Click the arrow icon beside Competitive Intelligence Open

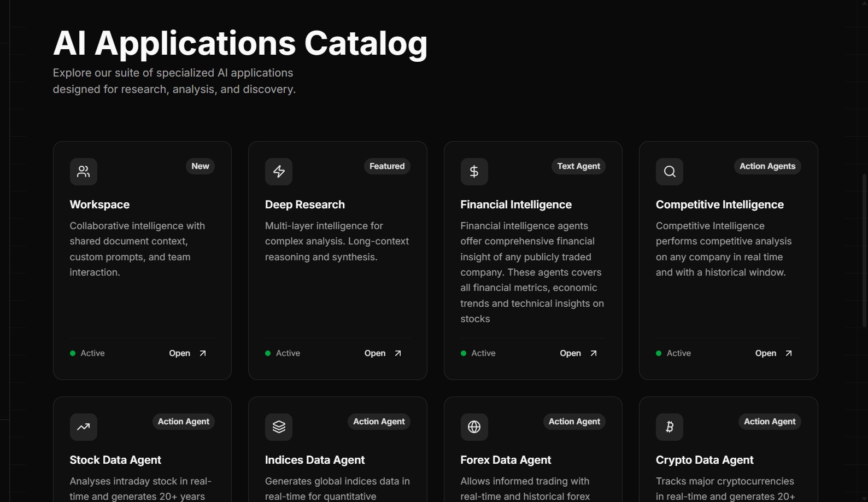[x=789, y=353]
